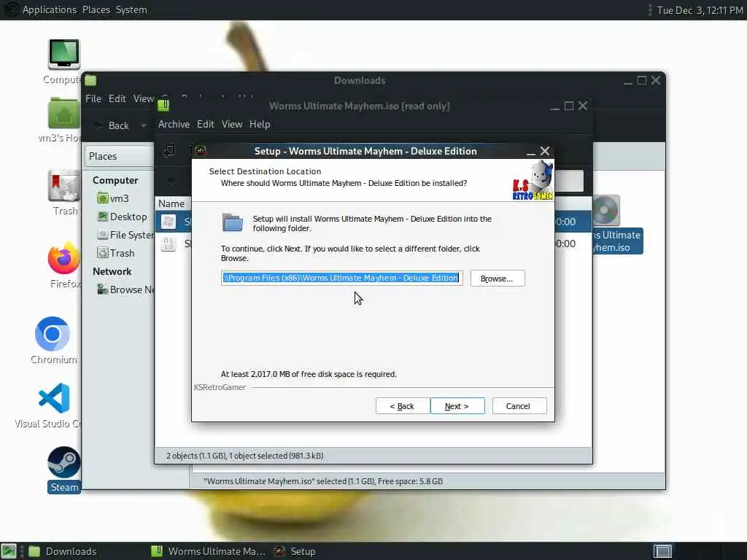This screenshot has height=560, width=747.
Task: Click workspace switcher in bottom panel
Action: pyautogui.click(x=662, y=551)
